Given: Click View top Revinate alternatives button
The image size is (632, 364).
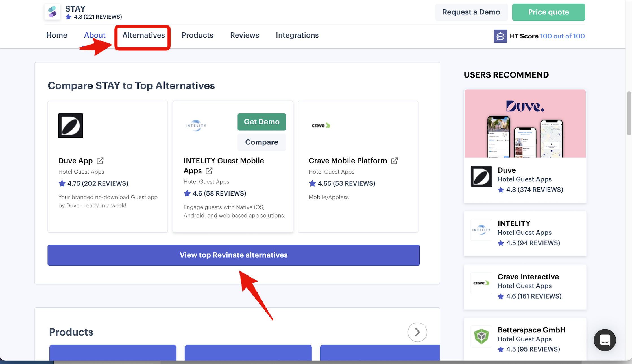Looking at the screenshot, I should [x=234, y=255].
